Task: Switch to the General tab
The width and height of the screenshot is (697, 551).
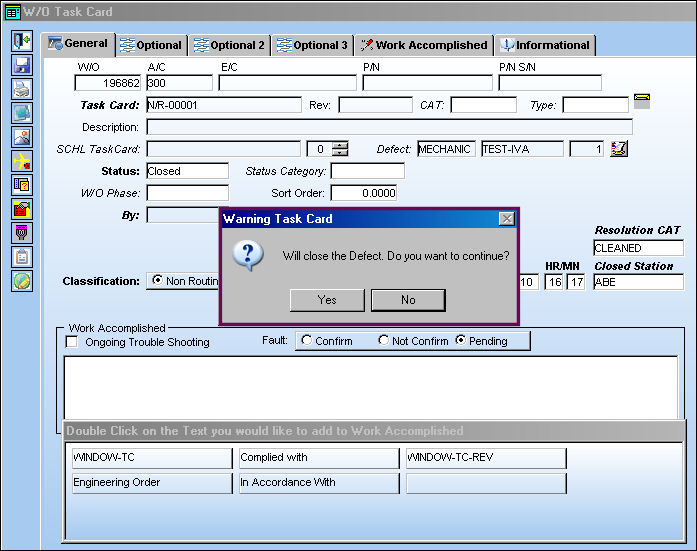Action: pos(78,44)
